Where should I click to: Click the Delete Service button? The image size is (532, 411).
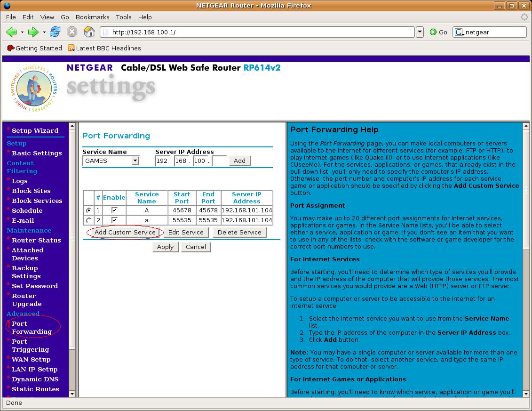click(239, 232)
